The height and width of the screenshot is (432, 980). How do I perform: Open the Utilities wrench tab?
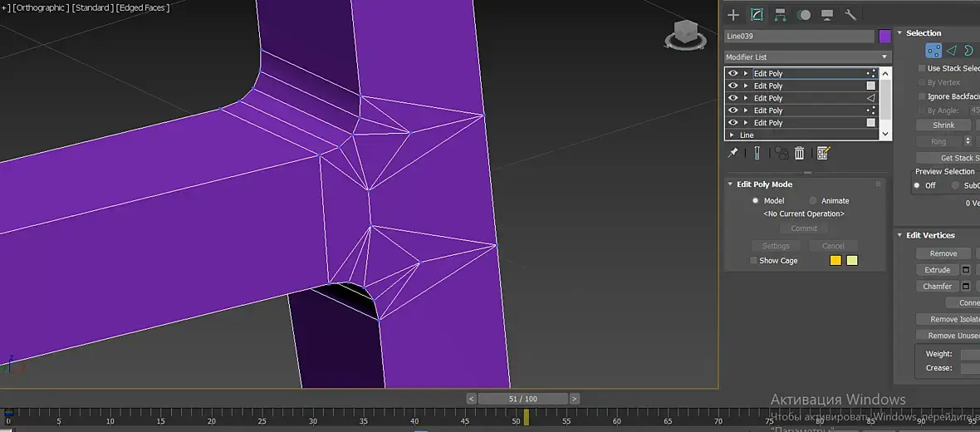[x=850, y=15]
